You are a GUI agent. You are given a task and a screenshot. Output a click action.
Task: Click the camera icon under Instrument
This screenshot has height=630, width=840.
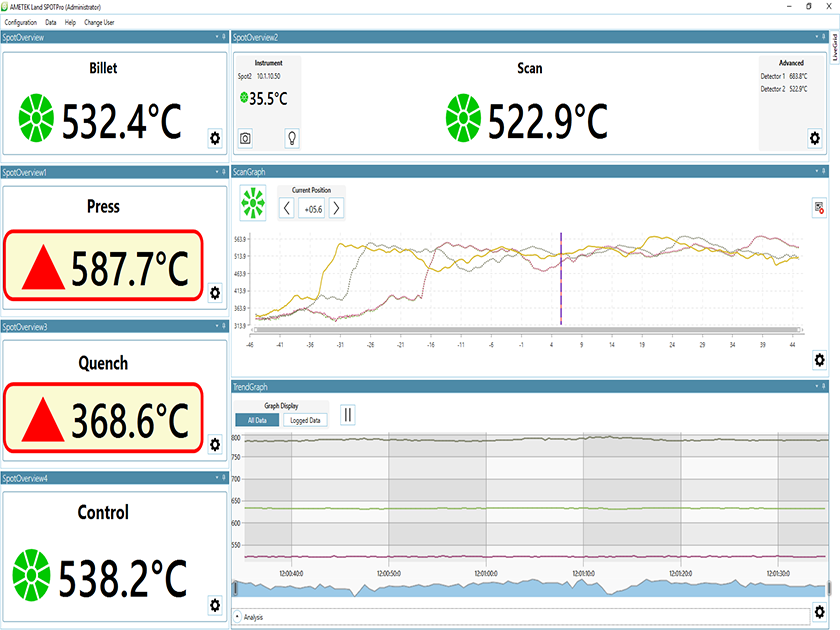tap(246, 138)
